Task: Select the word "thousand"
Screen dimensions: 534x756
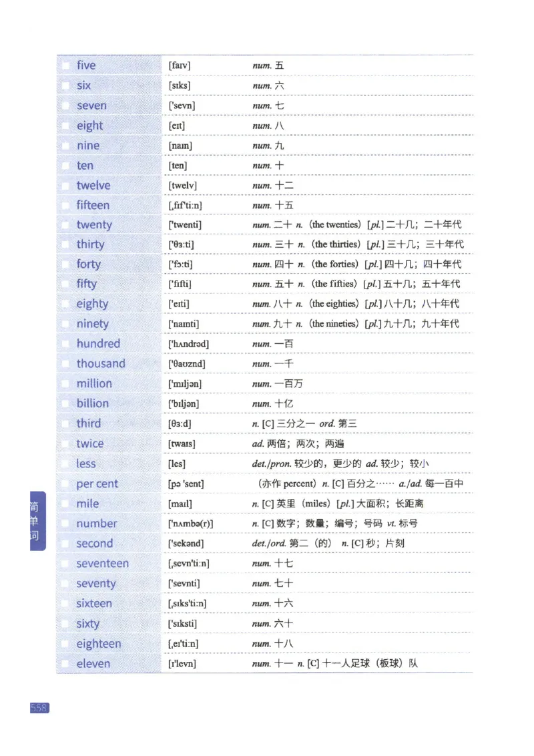Action: pyautogui.click(x=100, y=363)
